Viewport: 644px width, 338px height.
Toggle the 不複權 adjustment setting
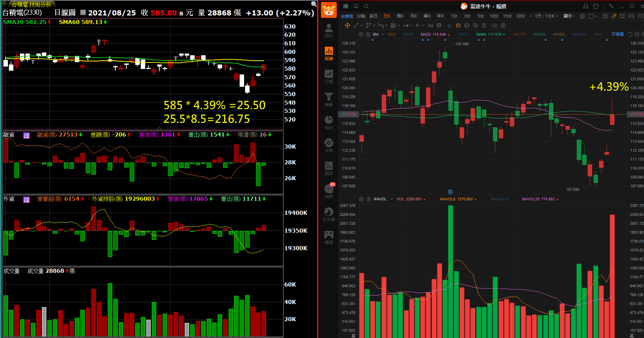tap(617, 34)
